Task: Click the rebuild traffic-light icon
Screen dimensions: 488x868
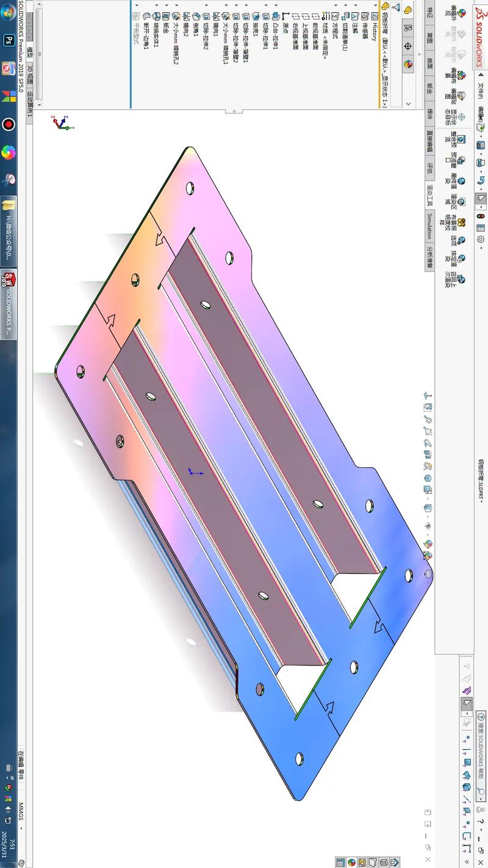Action: [480, 215]
